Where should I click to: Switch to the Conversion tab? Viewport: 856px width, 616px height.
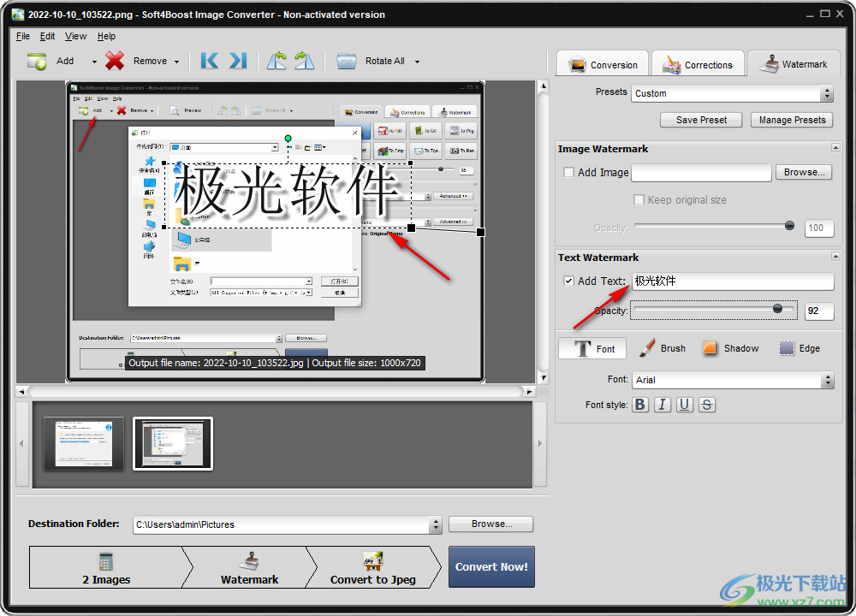click(602, 64)
